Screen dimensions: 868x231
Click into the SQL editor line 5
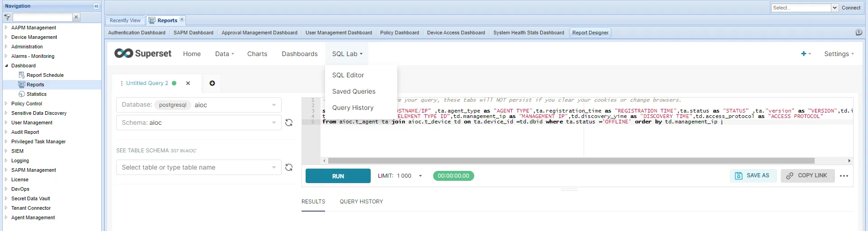[x=522, y=122]
